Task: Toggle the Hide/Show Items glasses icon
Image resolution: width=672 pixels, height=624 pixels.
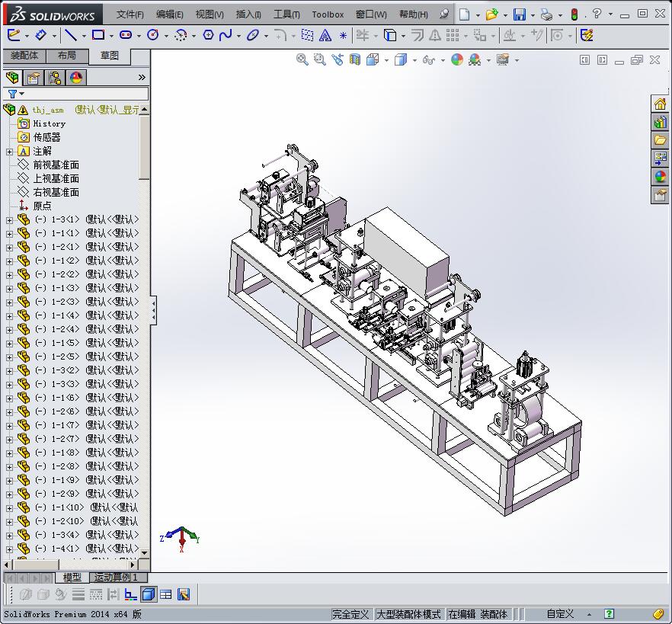Action: [429, 60]
